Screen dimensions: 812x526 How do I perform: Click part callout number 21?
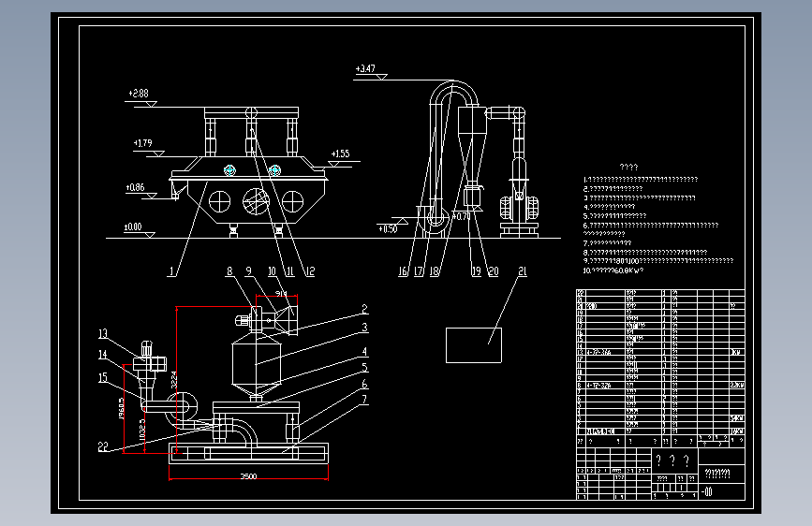point(523,271)
